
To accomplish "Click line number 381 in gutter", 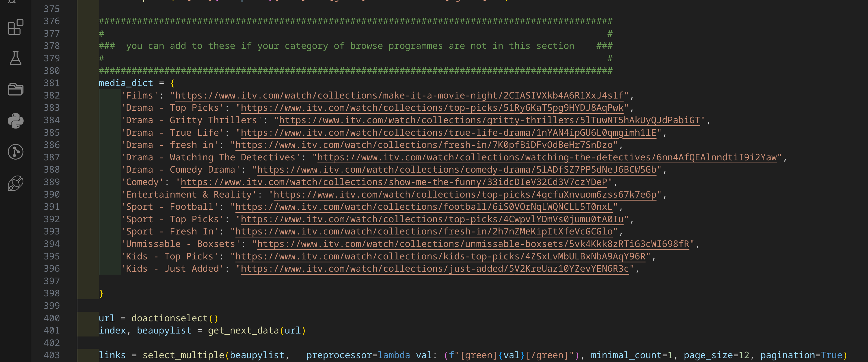I will pyautogui.click(x=52, y=83).
